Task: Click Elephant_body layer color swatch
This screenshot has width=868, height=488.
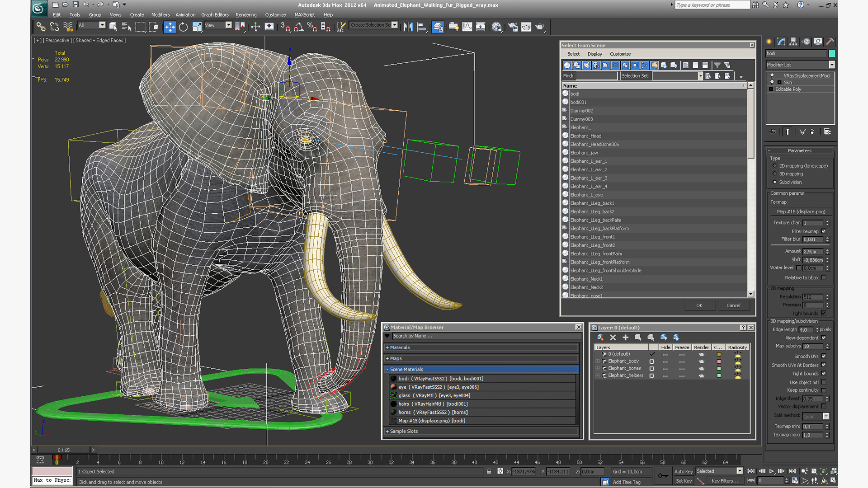Action: (719, 361)
